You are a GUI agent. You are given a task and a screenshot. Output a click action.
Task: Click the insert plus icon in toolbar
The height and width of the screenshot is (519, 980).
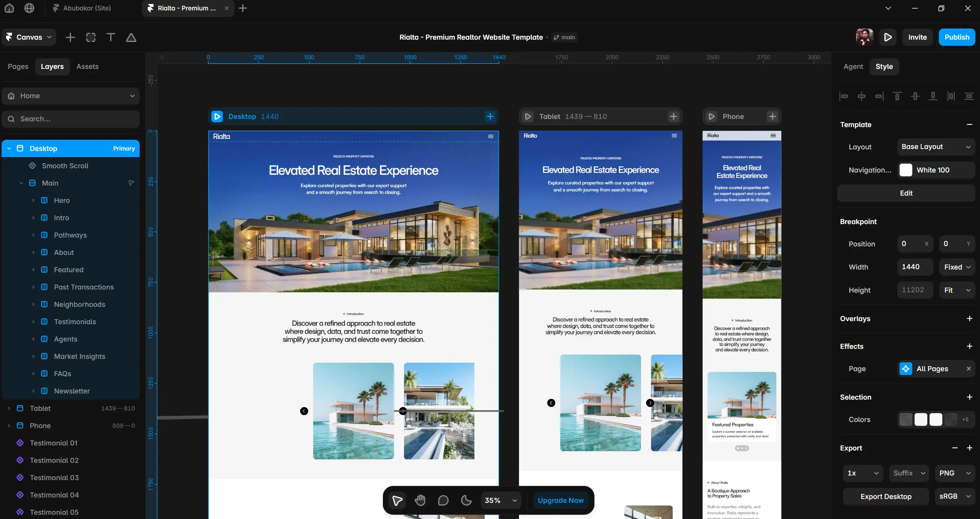[x=70, y=37]
